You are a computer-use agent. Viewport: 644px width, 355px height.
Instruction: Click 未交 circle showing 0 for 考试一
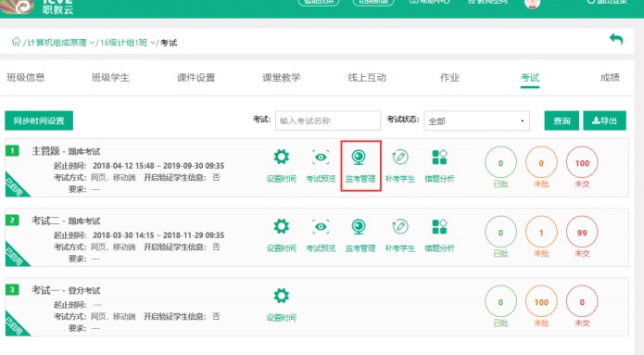(582, 301)
